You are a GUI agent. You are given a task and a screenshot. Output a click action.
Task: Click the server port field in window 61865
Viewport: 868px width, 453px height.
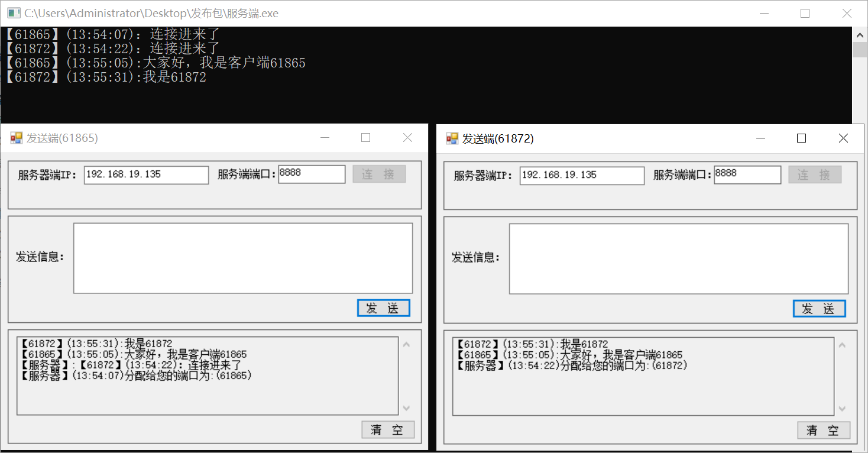[x=312, y=174]
